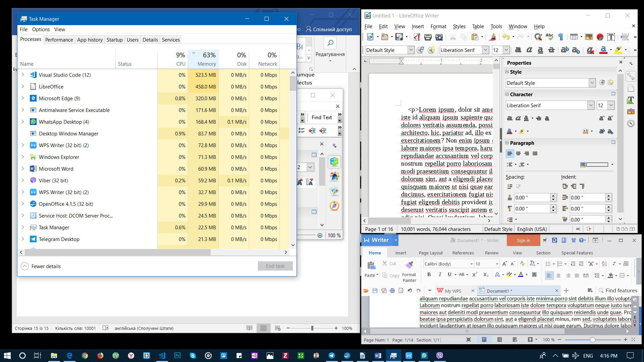Viewport: 644px width, 362px height.
Task: Click Sort icon in WPS Writer ribbon
Action: pyautogui.click(x=604, y=264)
